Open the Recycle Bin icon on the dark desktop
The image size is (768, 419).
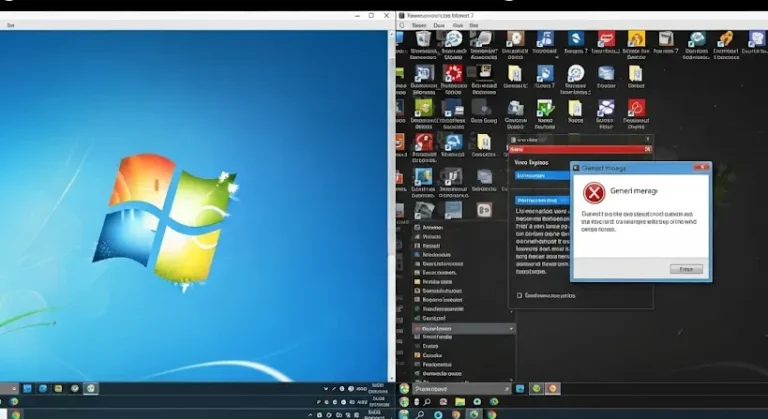pos(423,39)
